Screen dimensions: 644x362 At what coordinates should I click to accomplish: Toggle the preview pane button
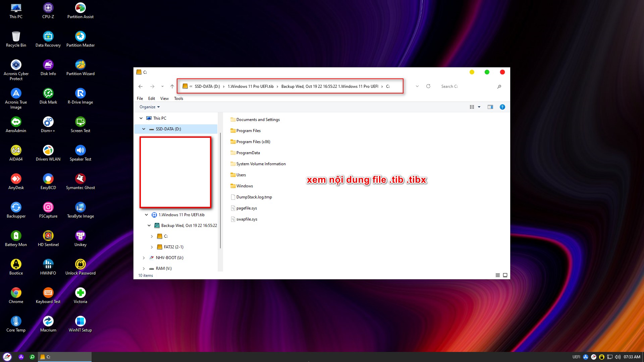pyautogui.click(x=490, y=107)
